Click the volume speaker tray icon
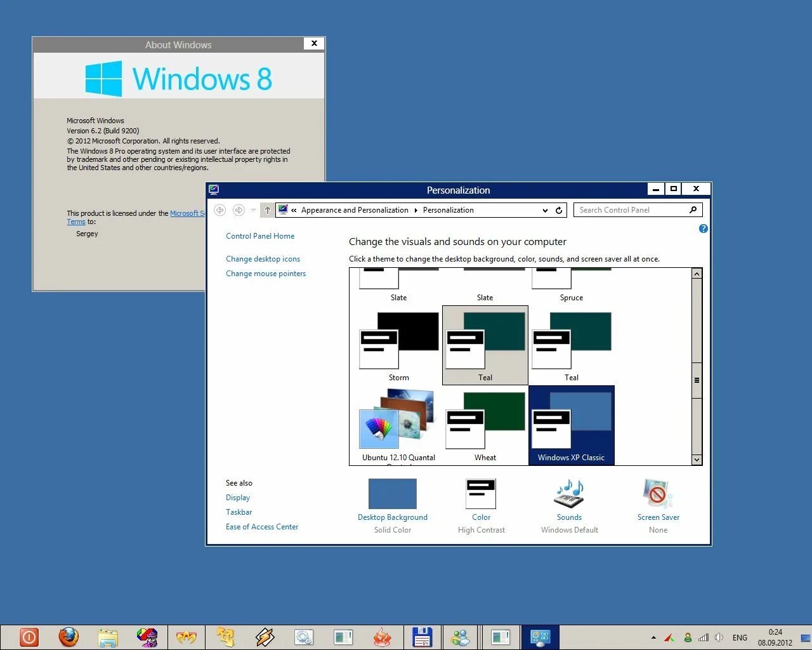 coord(719,637)
